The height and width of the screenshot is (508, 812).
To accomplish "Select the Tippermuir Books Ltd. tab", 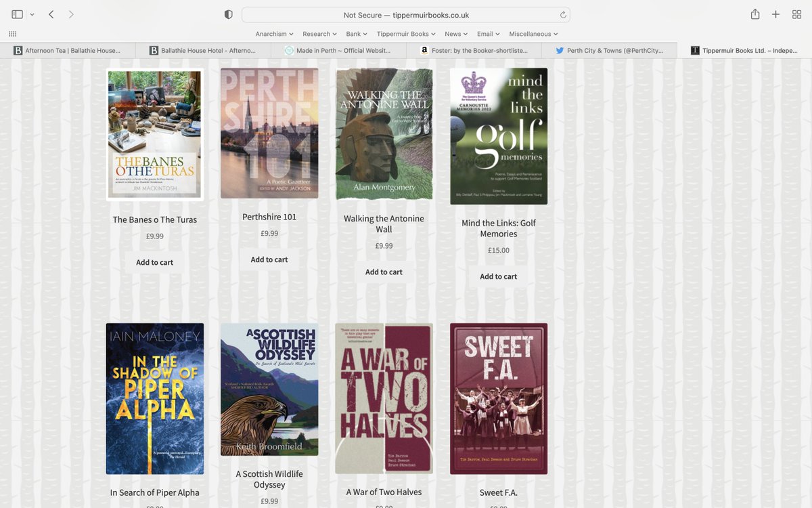I will (744, 51).
